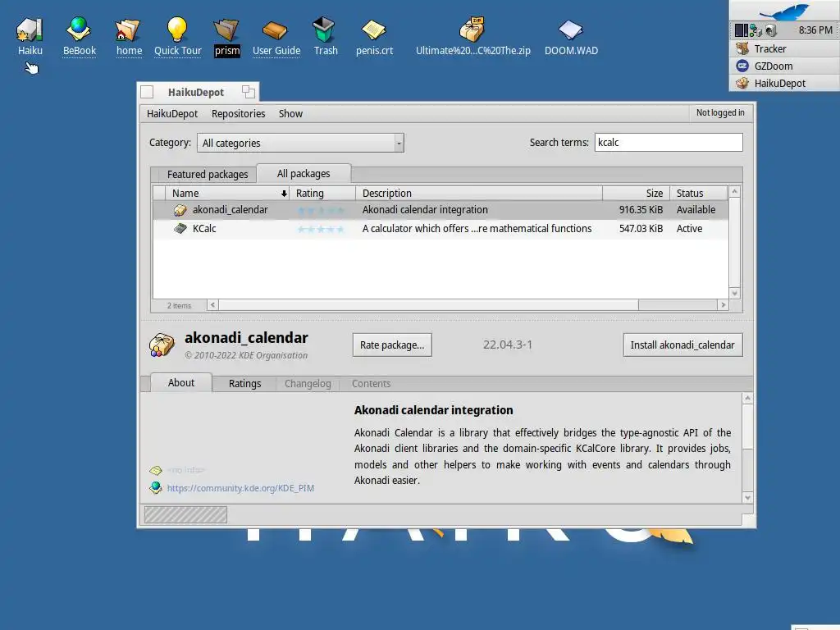Click the web globe icon beside URL
Image resolution: width=840 pixels, height=630 pixels.
point(156,487)
